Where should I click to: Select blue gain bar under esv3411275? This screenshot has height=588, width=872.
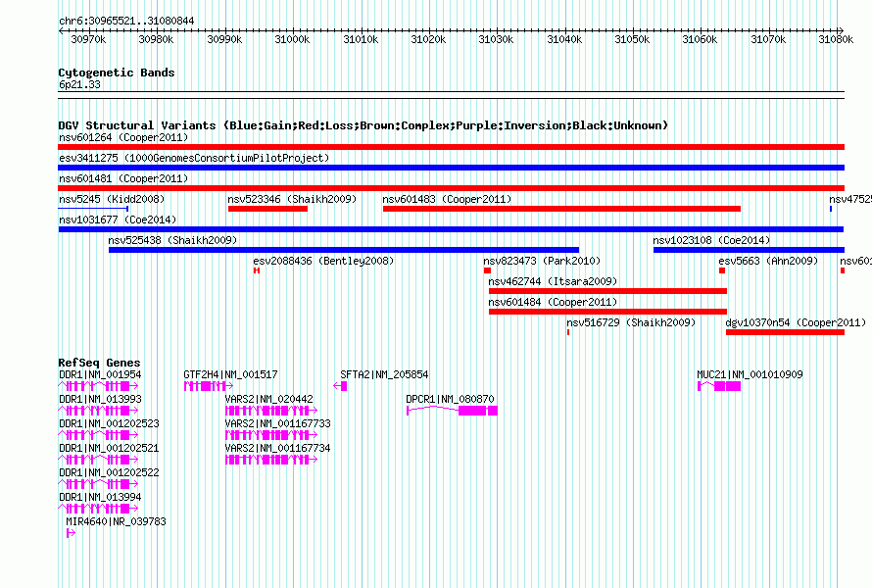(451, 168)
